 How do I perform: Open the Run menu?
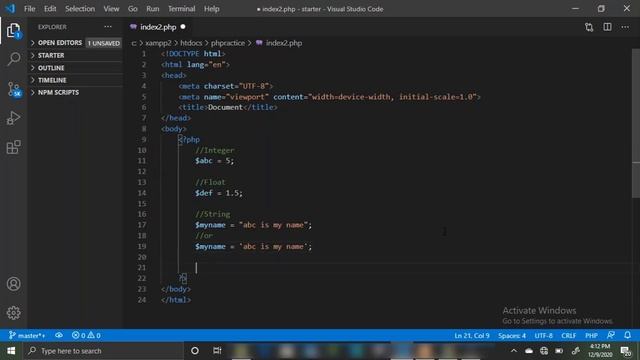tap(153, 9)
